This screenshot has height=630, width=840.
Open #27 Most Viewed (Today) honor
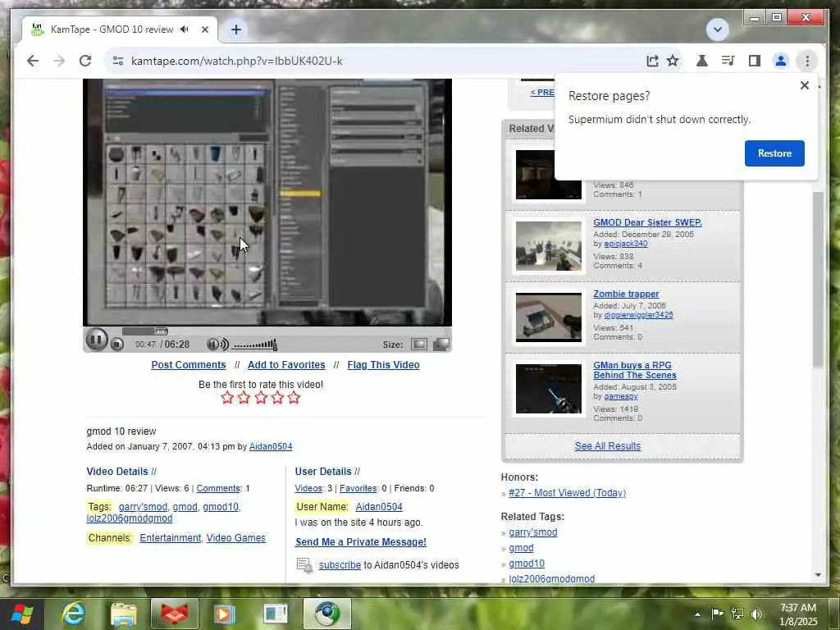point(567,493)
